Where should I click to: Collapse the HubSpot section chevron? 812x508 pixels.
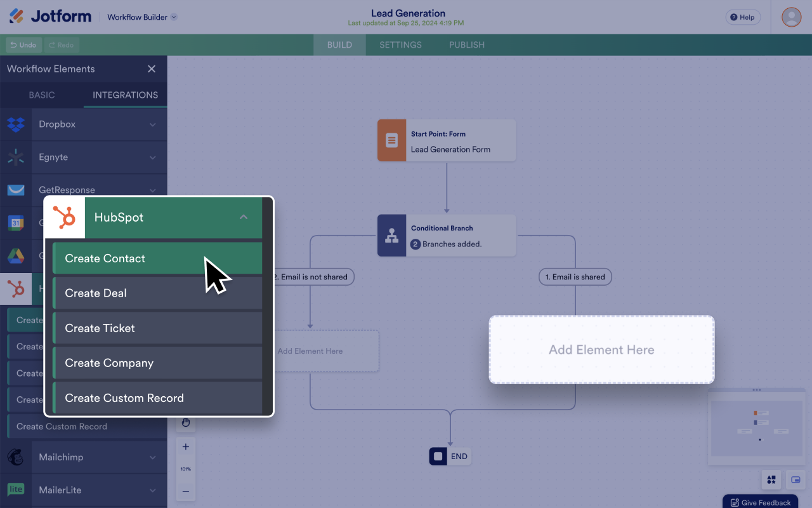pyautogui.click(x=244, y=217)
